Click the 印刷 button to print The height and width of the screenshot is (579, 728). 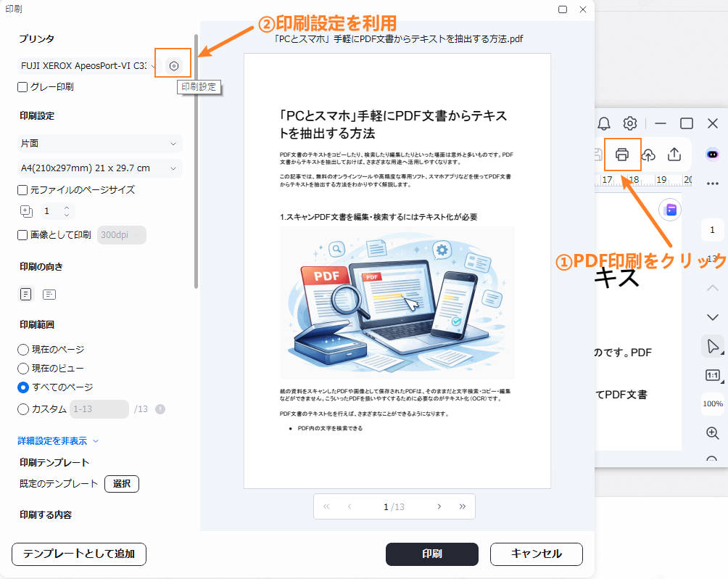[431, 554]
